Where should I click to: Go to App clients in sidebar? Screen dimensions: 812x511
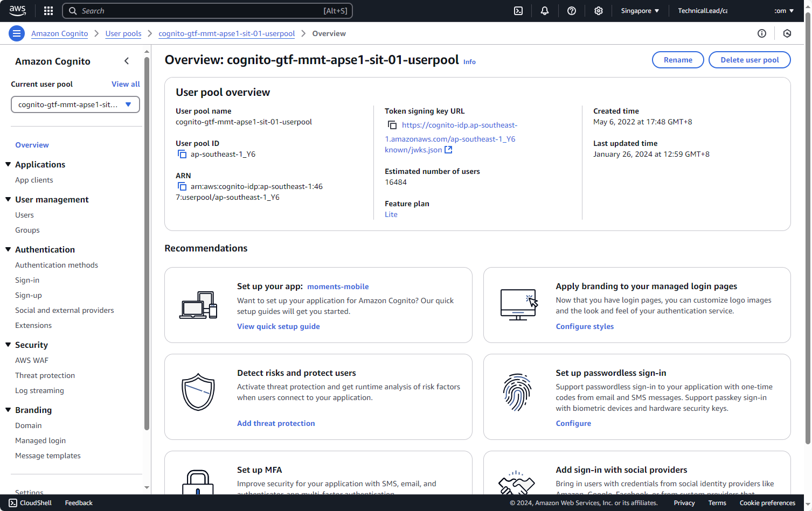34,180
